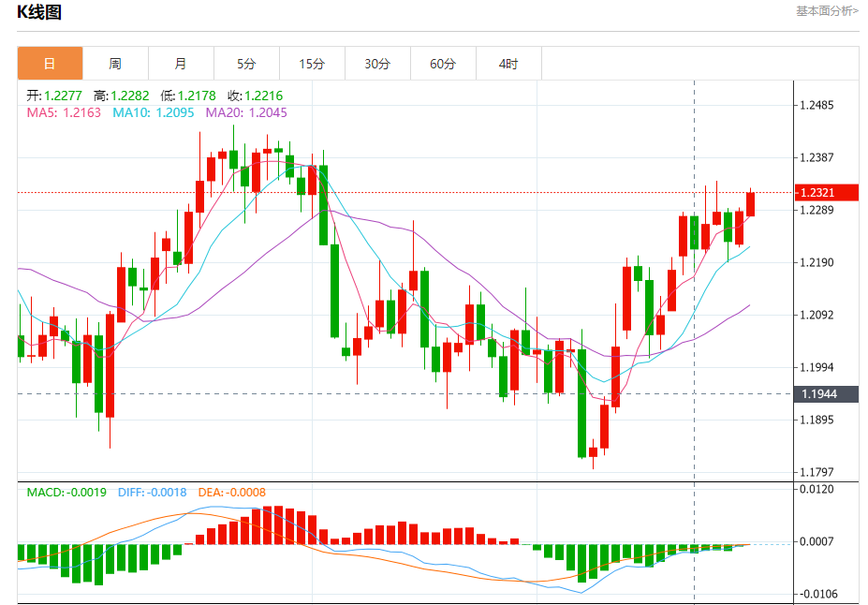Click the red 1.2321 current price tag
This screenshot has height=605, width=868.
(827, 193)
